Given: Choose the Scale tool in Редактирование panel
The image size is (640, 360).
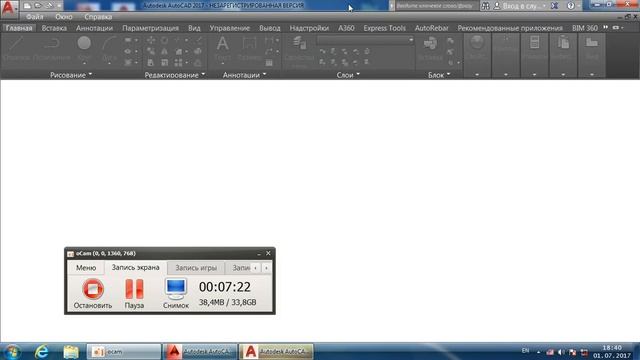Looking at the screenshot, I should click(164, 63).
